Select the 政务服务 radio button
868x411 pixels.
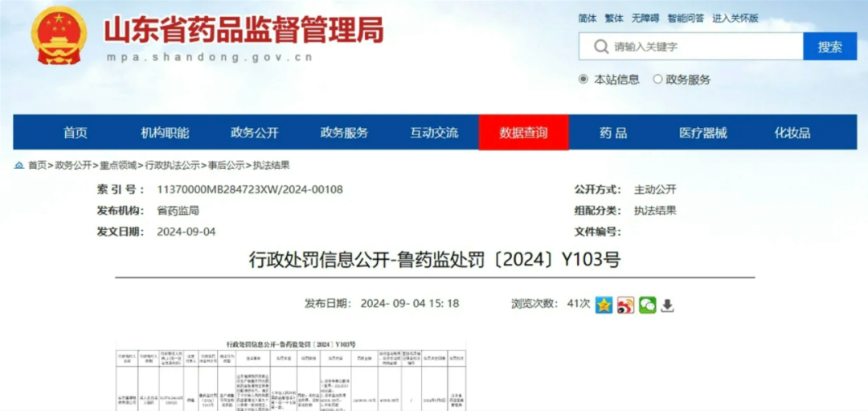657,79
